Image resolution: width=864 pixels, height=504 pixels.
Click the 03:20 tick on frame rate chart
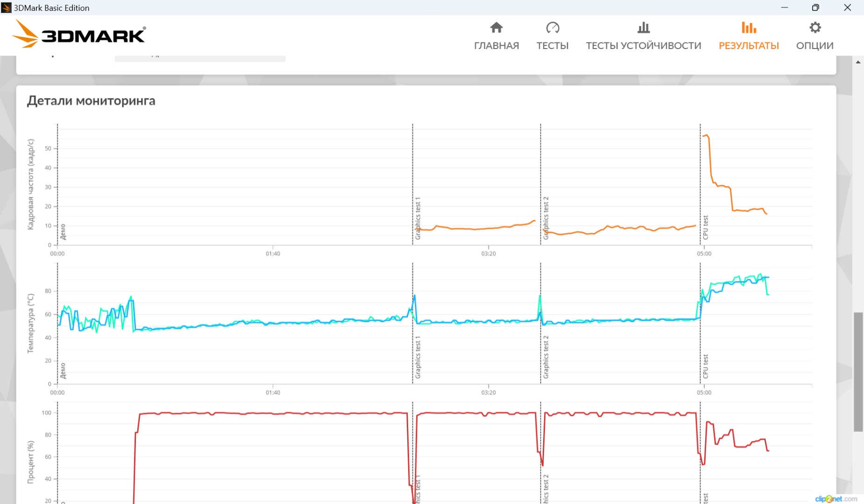tap(489, 254)
